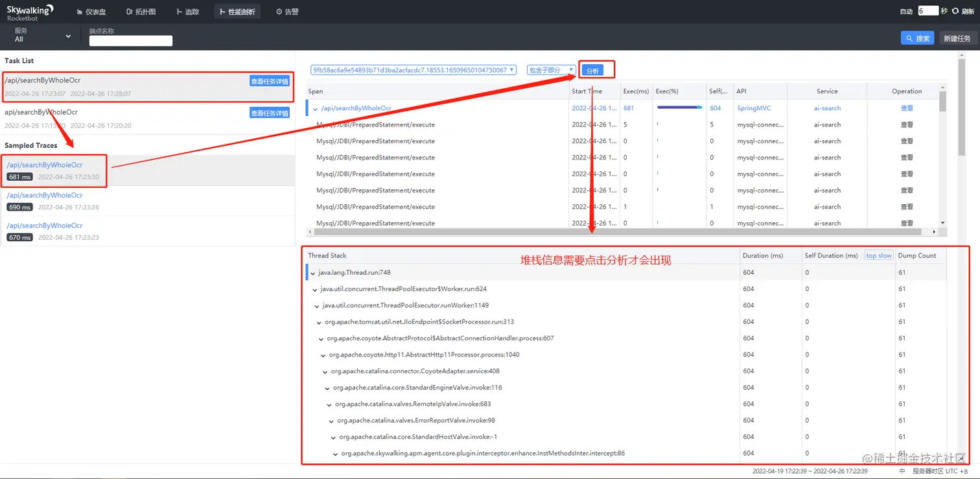980x479 pixels.
Task: Switch to the 拓扑图 topology tab
Action: click(141, 12)
